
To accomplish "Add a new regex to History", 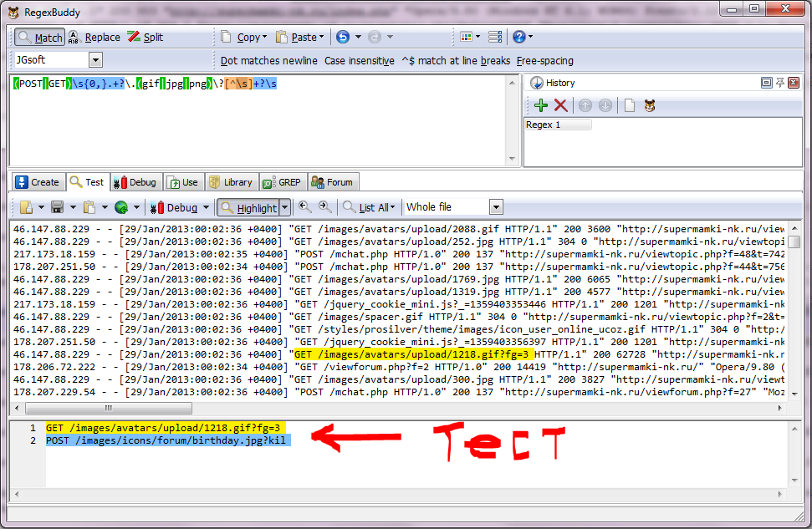I will click(x=541, y=105).
